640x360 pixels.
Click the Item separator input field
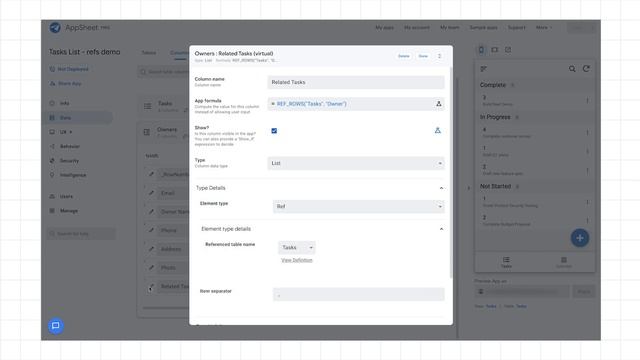[x=358, y=294]
